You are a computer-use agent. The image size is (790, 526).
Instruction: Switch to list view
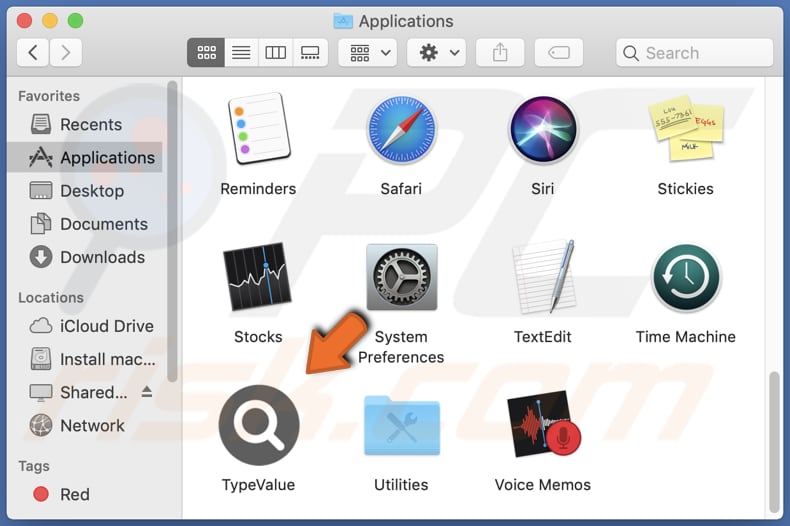[241, 52]
